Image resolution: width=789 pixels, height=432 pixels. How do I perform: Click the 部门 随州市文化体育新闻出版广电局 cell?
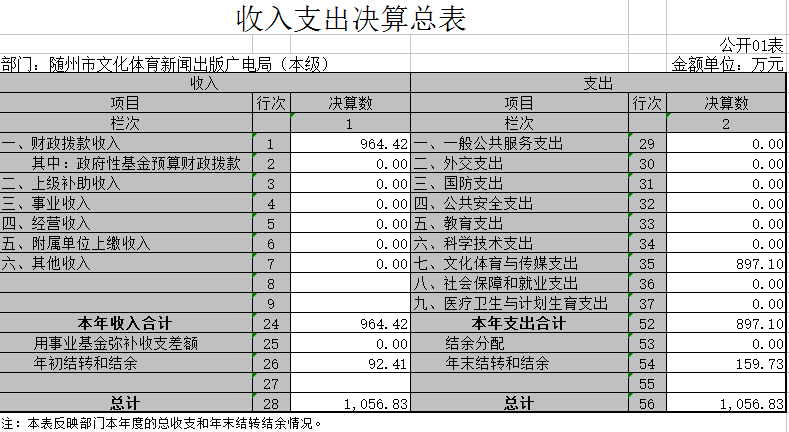pyautogui.click(x=166, y=65)
